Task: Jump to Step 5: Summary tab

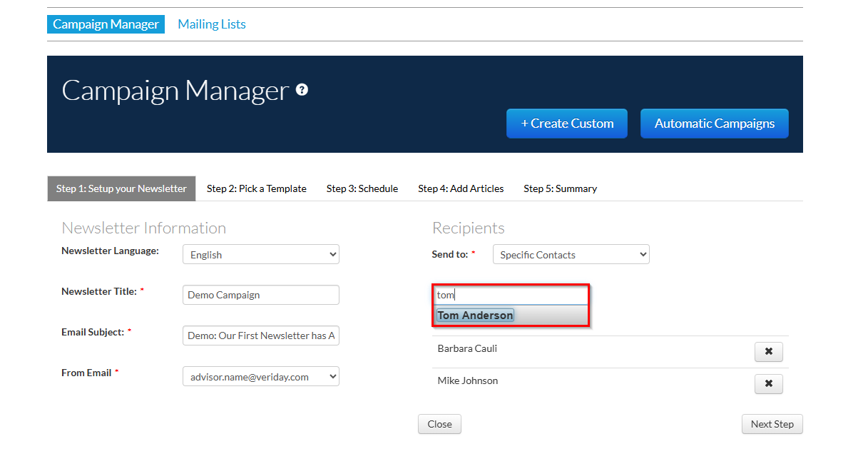Action: tap(561, 188)
